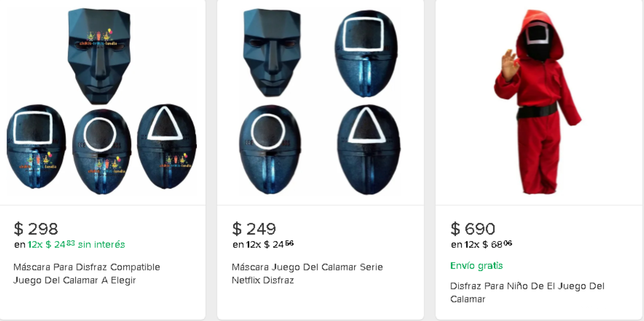Click the $ 690 price
The width and height of the screenshot is (644, 321).
coord(472,228)
